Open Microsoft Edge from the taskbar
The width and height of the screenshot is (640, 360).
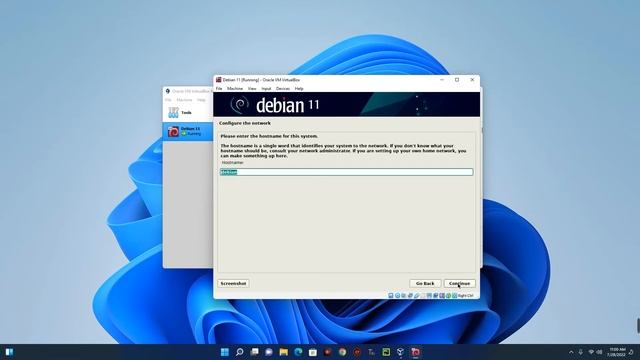coord(298,352)
